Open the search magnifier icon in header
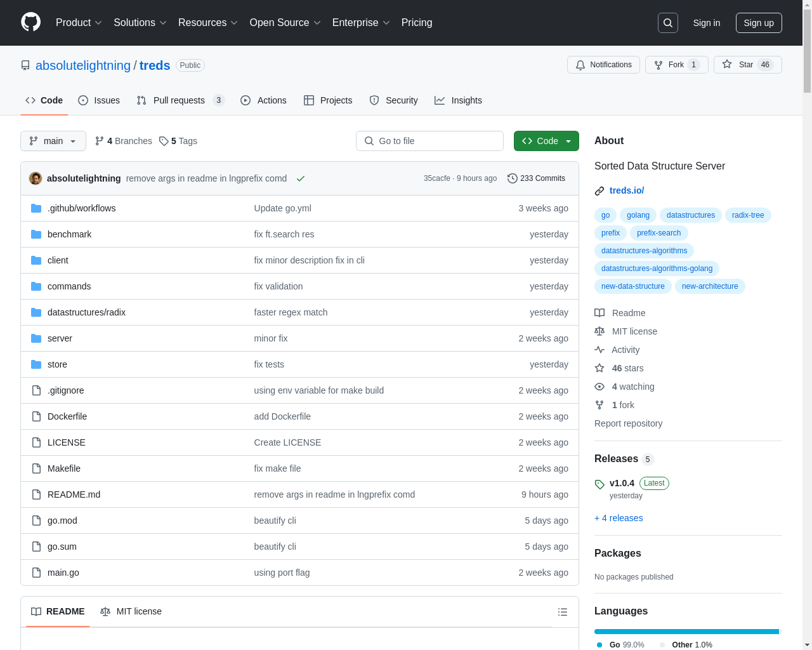 tap(668, 23)
